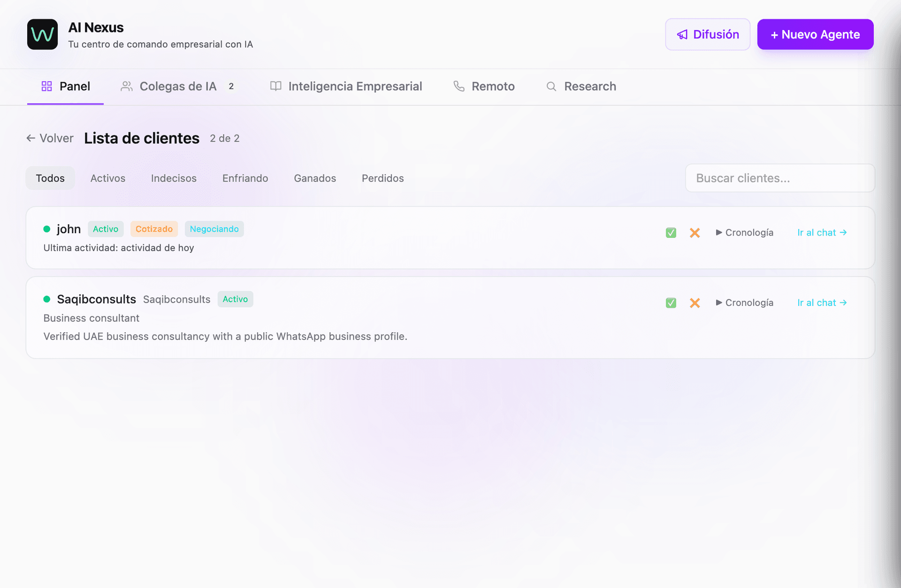The height and width of the screenshot is (588, 901).
Task: Filter clients by Activos
Action: pos(108,178)
